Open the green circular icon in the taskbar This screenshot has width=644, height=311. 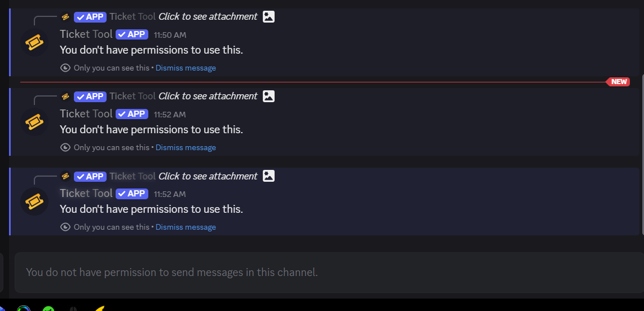48,309
